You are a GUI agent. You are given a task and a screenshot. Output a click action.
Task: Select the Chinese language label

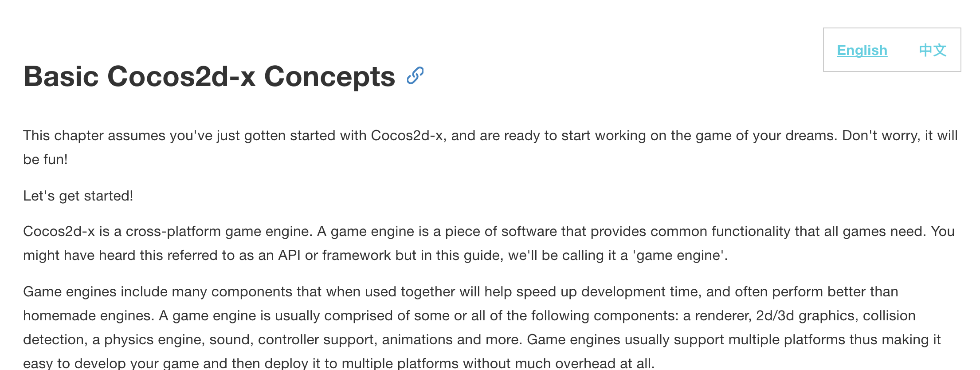click(x=933, y=50)
